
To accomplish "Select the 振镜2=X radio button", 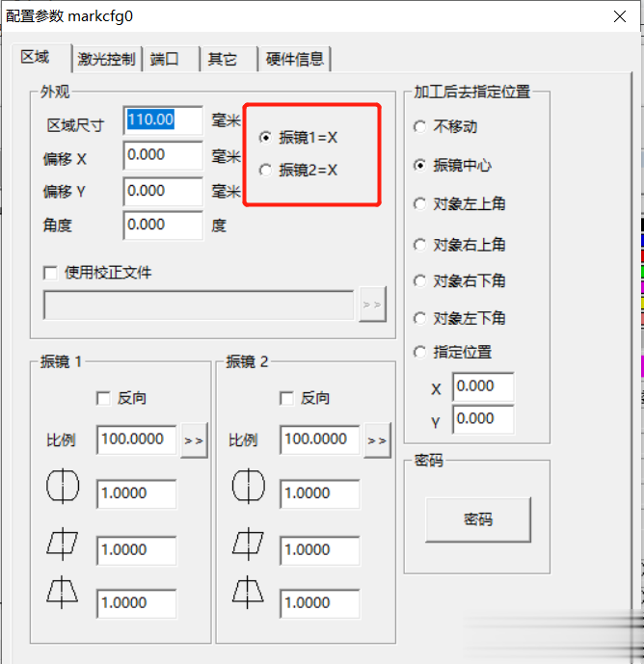I will pyautogui.click(x=298, y=171).
